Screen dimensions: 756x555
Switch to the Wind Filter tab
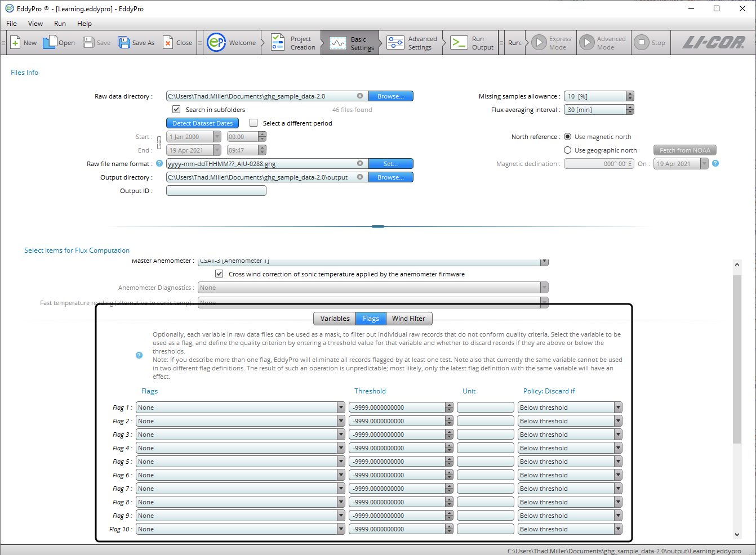[x=409, y=319]
